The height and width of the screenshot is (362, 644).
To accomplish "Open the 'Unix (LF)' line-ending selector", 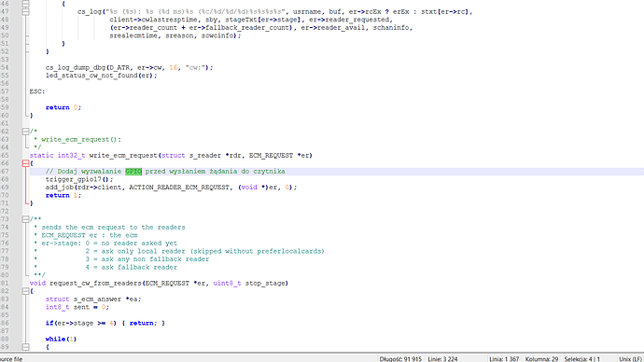I will (x=631, y=358).
